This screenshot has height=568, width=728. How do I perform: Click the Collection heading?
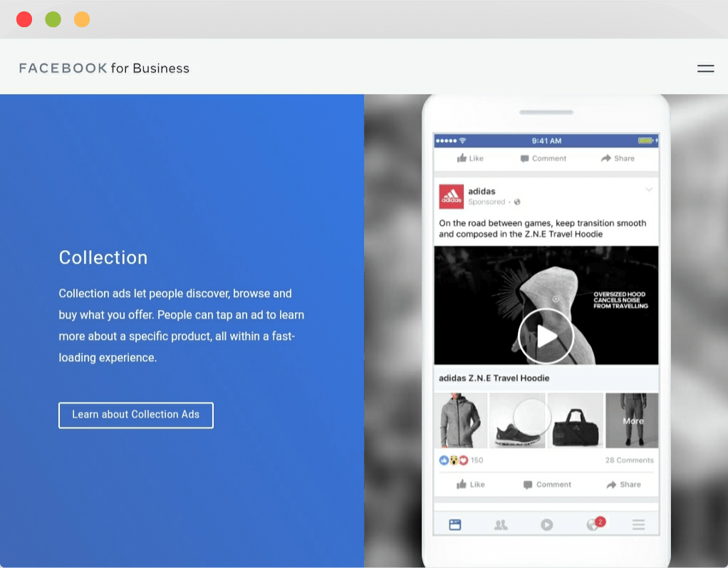103,258
